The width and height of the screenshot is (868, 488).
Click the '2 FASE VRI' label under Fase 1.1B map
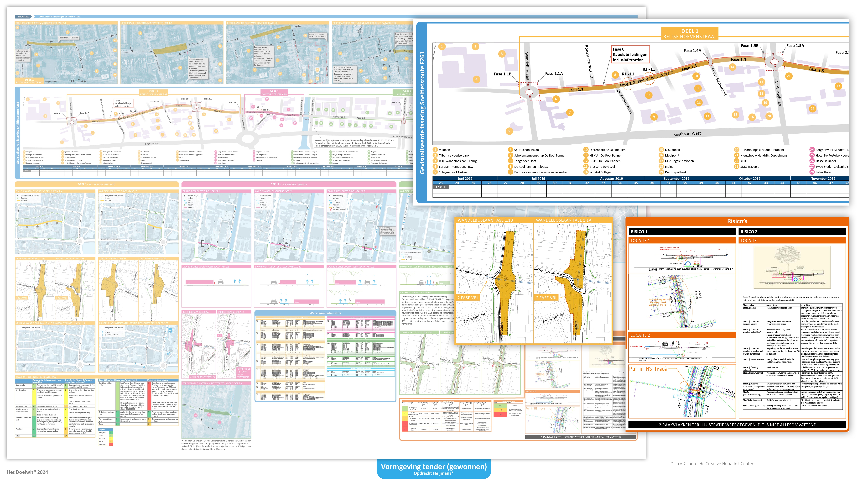coord(468,298)
